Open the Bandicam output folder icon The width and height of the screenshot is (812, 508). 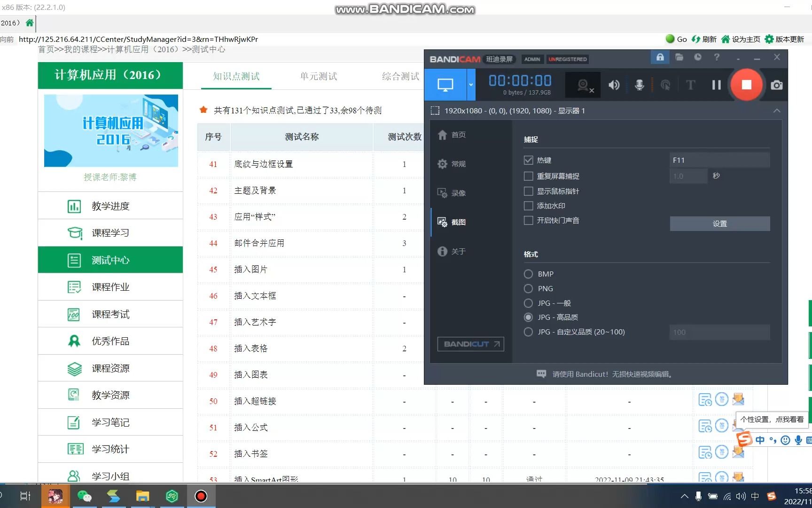679,57
